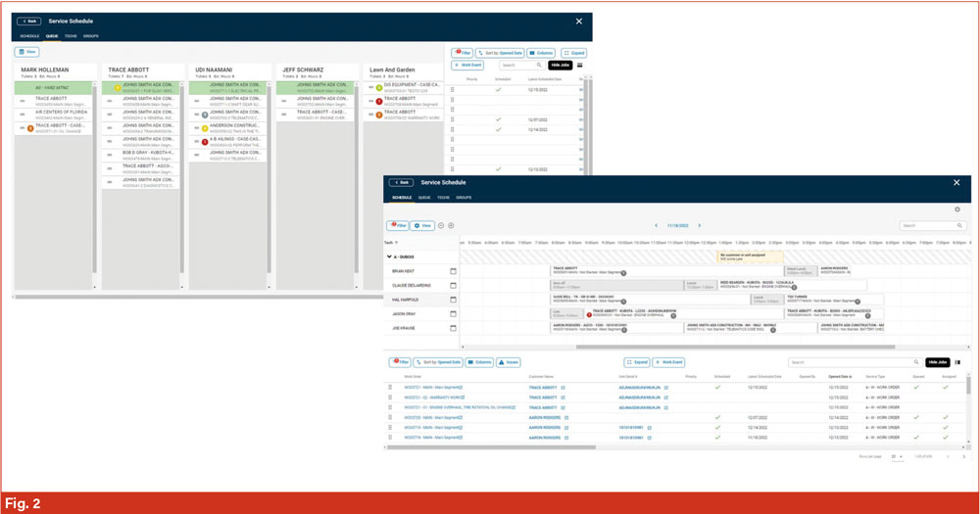Open Columns chooser in Queue window
This screenshot has height=514, width=980.
pyautogui.click(x=541, y=53)
